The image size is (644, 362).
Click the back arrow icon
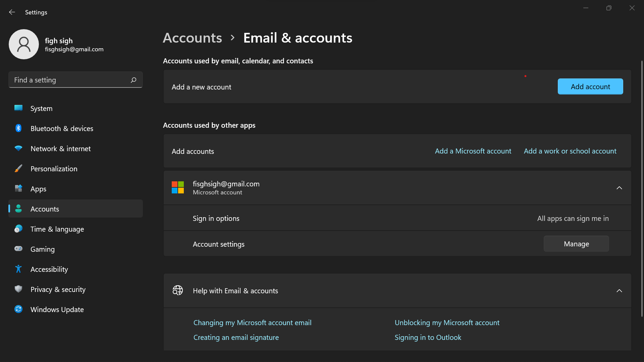[12, 12]
